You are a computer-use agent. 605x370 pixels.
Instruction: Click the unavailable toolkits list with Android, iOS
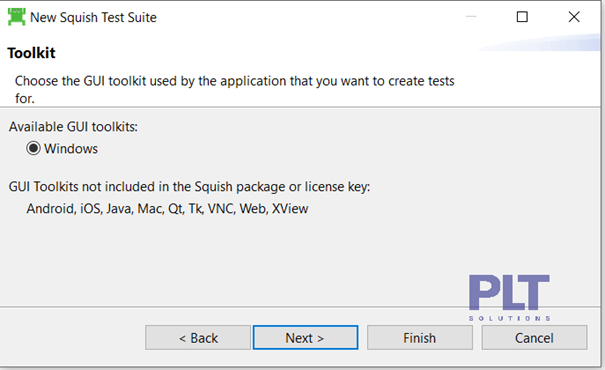167,208
